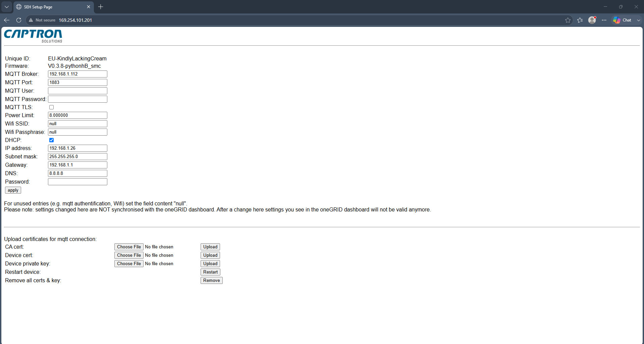Viewport: 644px width, 344px height.
Task: Expand the Chat dropdown arrow
Action: point(639,20)
